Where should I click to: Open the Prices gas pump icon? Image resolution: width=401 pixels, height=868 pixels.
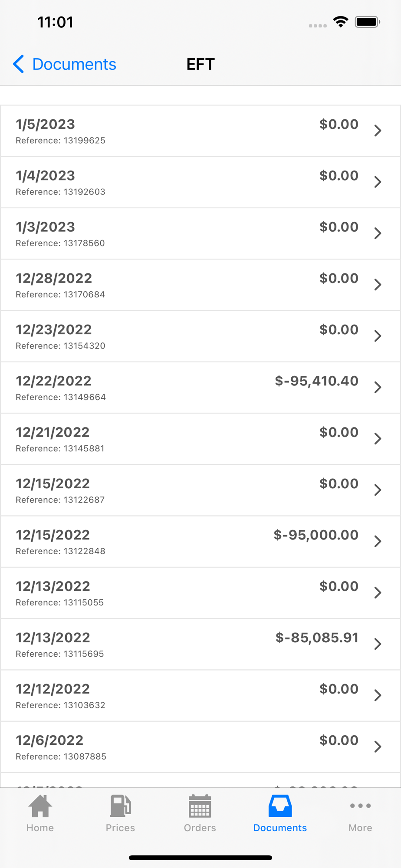pyautogui.click(x=120, y=806)
